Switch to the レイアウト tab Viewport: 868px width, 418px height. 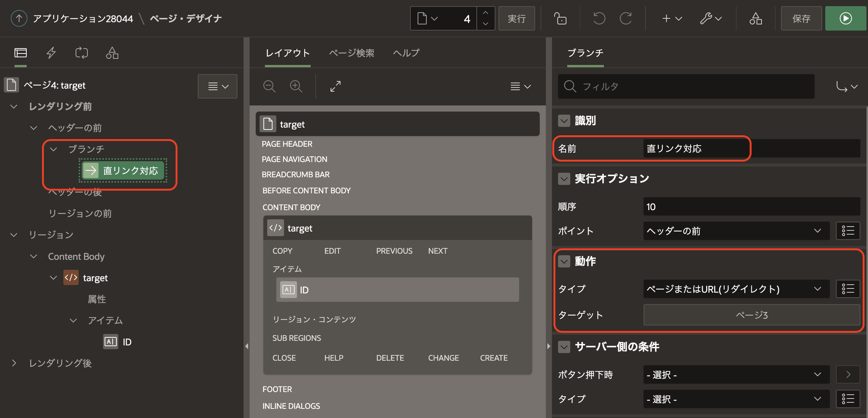pos(287,53)
